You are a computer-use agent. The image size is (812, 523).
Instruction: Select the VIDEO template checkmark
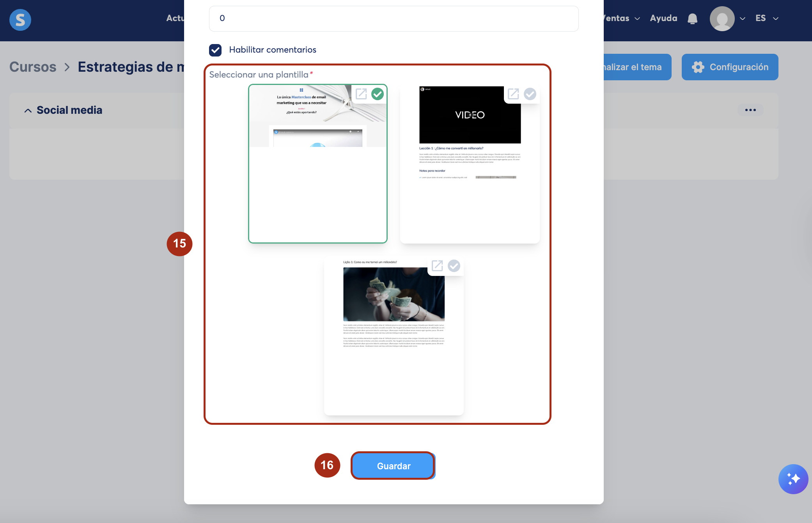(530, 94)
